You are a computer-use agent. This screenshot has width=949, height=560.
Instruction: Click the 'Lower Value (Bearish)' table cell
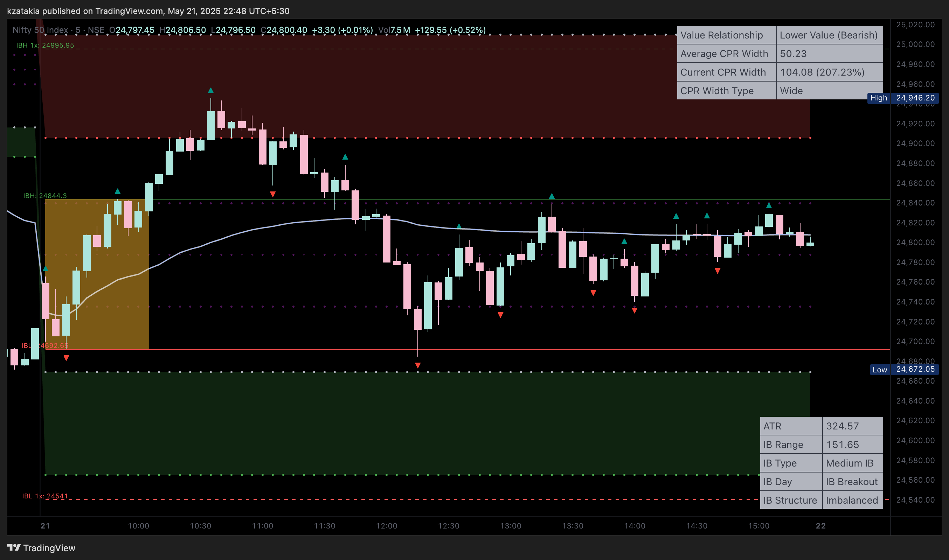pos(829,35)
